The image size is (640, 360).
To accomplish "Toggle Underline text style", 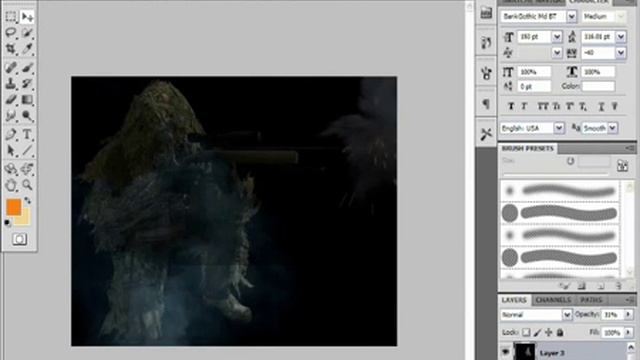I will point(601,107).
